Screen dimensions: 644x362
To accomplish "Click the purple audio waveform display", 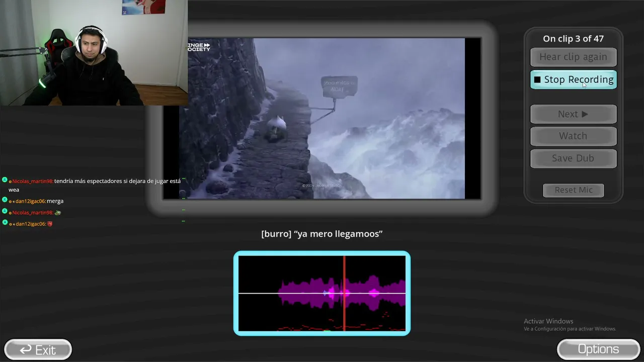I will pos(322,293).
